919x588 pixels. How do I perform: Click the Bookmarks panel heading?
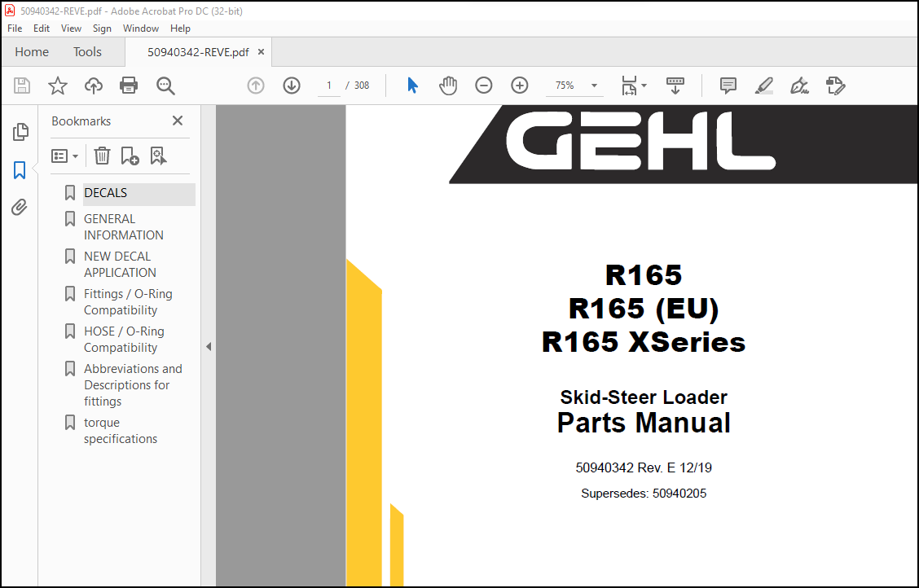(x=81, y=121)
